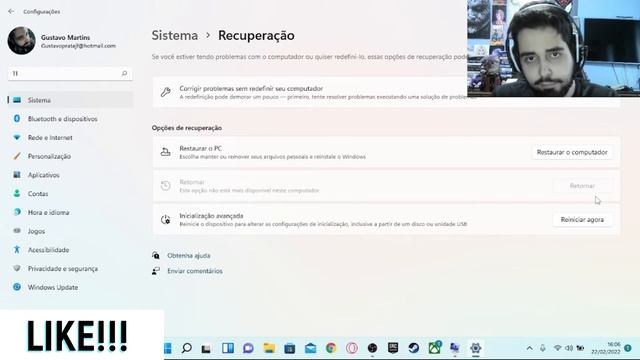Open Corrigir problemas sem redefinir seu computador
Image resolution: width=640 pixels, height=360 pixels.
(x=386, y=92)
